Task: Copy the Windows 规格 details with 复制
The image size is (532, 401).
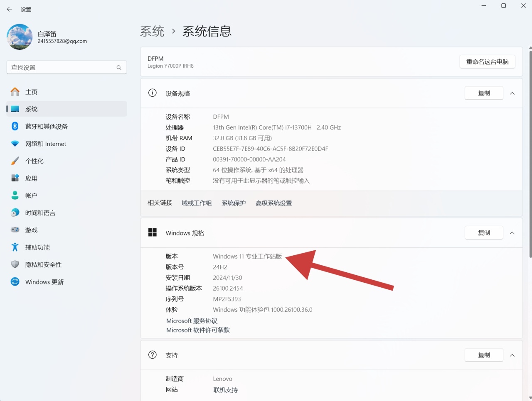Action: pyautogui.click(x=484, y=233)
